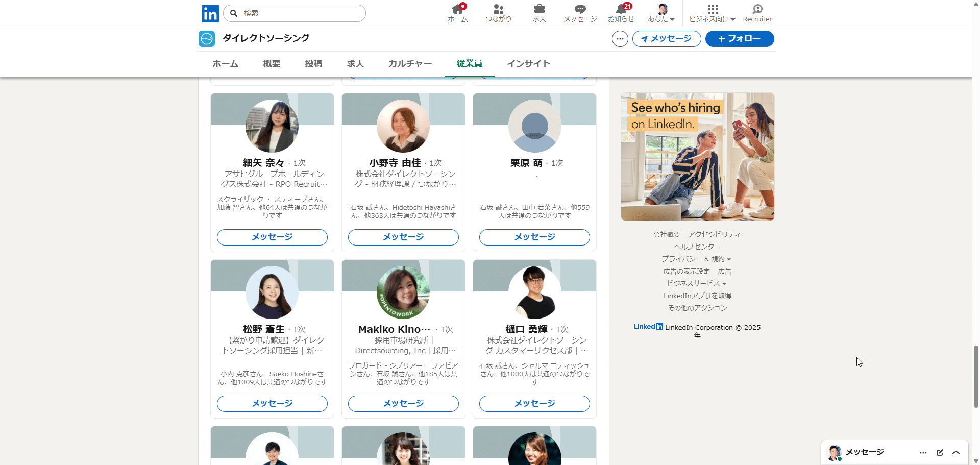This screenshot has height=465, width=980.
Task: Switch to the 概要 tab
Action: (x=272, y=64)
